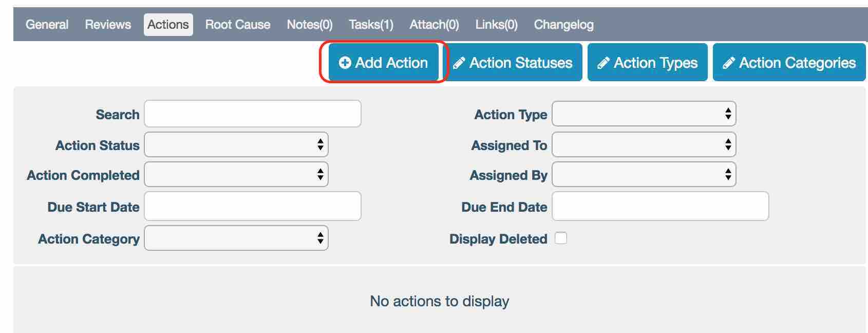Open the Assigned To dropdown

[x=644, y=145]
